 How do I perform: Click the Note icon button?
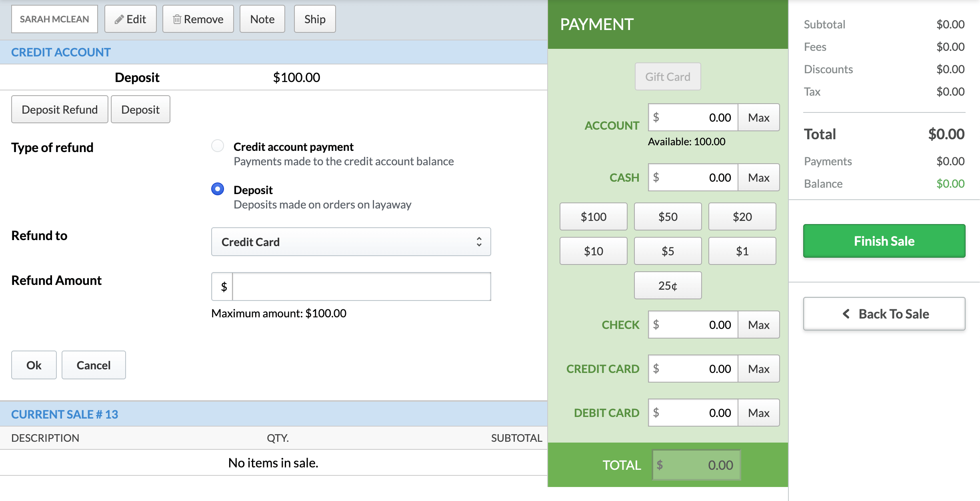click(x=261, y=18)
